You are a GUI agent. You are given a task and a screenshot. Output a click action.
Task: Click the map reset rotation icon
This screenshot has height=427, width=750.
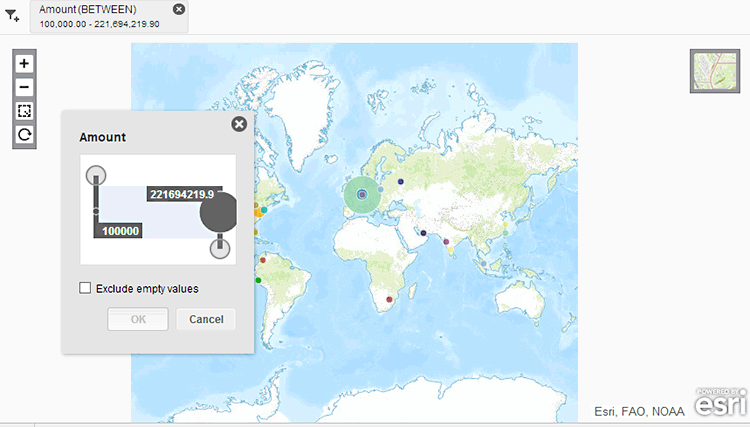[x=25, y=135]
